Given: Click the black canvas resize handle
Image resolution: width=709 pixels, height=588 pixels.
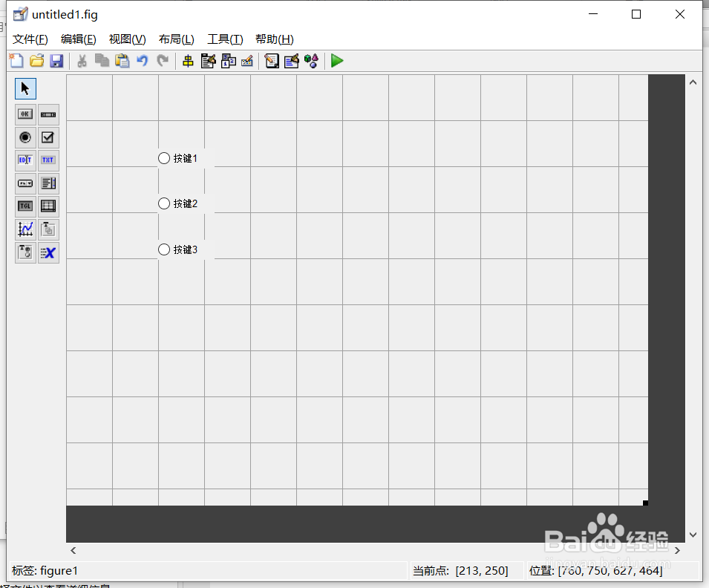Looking at the screenshot, I should (x=646, y=503).
